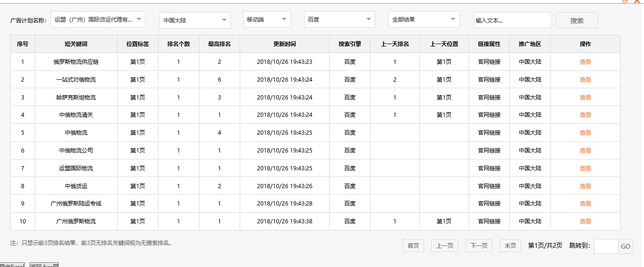Select keyword cell 中俄物流清关
The height and width of the screenshot is (267, 644).
pyautogui.click(x=76, y=115)
